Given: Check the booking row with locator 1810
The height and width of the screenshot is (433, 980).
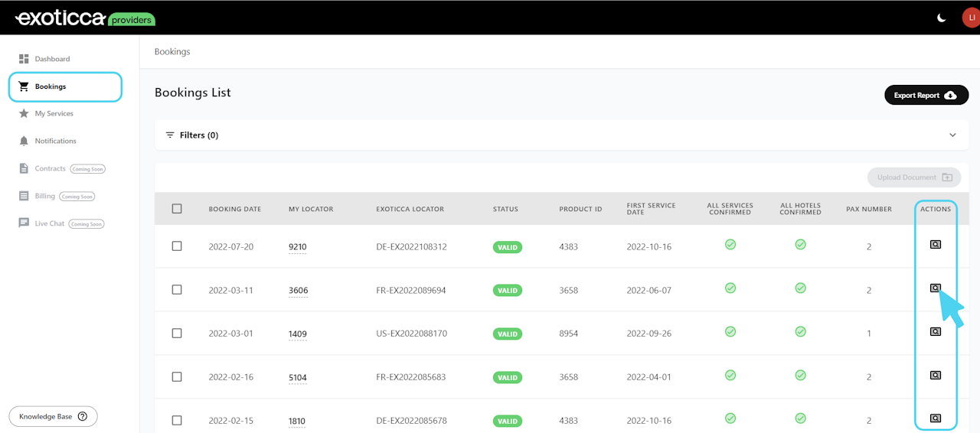Looking at the screenshot, I should click(177, 420).
